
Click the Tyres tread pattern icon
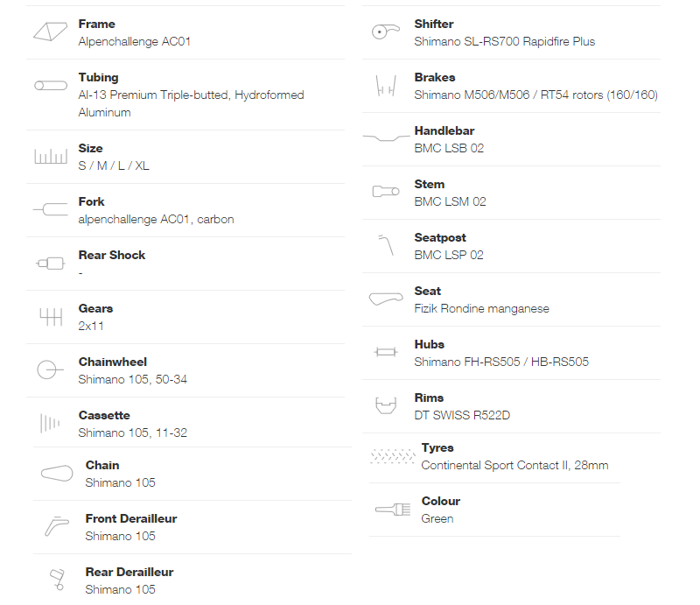pos(393,456)
